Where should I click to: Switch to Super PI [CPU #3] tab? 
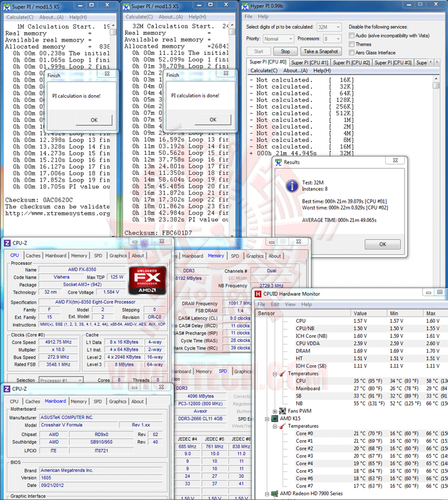tap(393, 63)
